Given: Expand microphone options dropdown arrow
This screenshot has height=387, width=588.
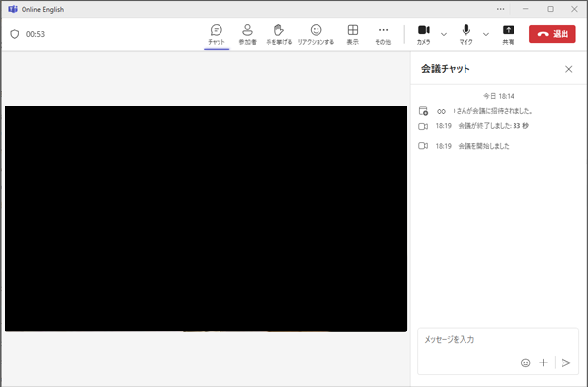Looking at the screenshot, I should coord(486,34).
